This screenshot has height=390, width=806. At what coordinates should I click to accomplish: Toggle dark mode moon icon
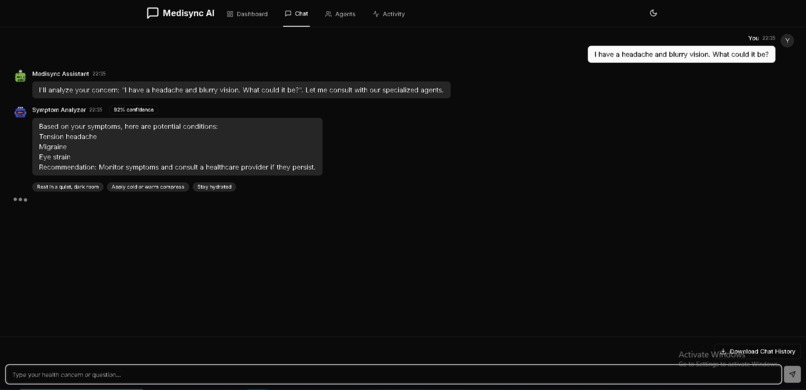pyautogui.click(x=653, y=13)
